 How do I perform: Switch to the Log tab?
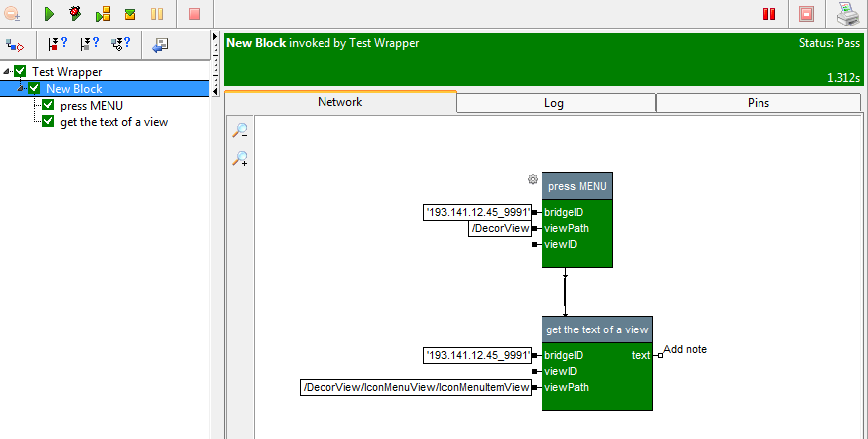554,102
